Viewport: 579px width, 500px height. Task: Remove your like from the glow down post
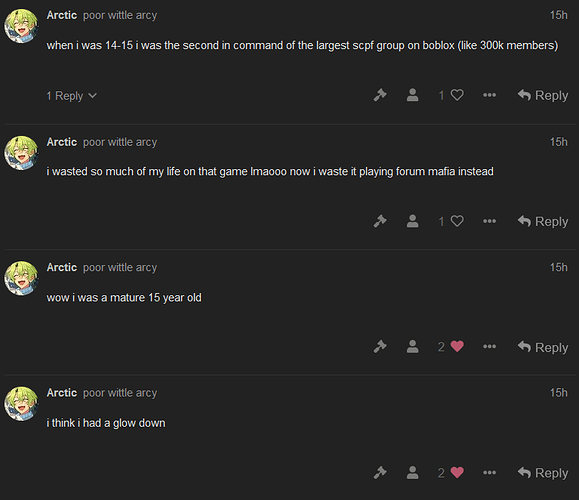tap(457, 472)
